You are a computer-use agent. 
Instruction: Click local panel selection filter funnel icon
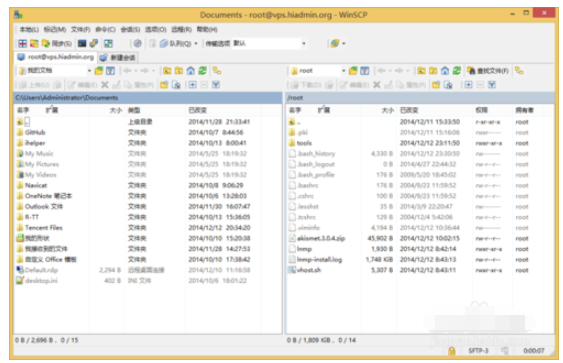pyautogui.click(x=216, y=85)
